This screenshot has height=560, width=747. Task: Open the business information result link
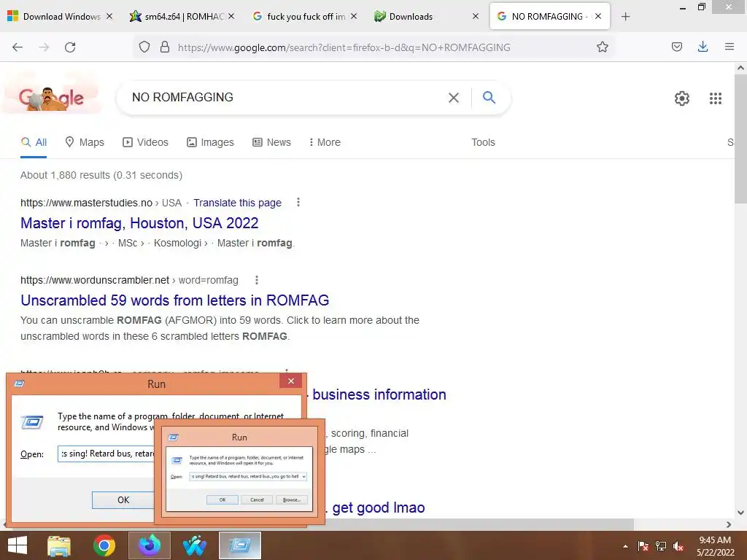click(x=379, y=394)
